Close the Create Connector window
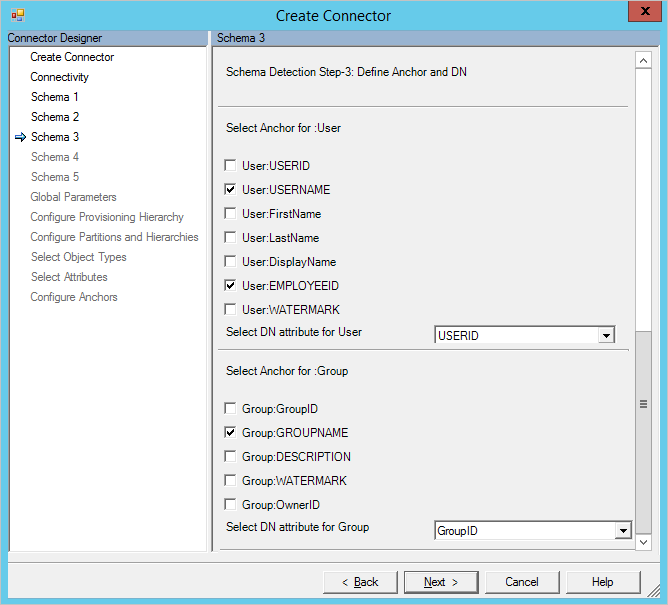 [x=645, y=11]
